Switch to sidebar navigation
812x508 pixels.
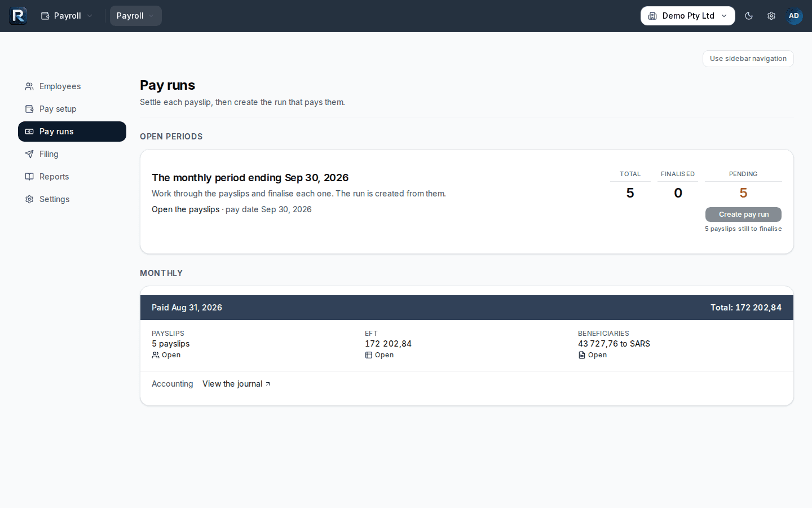pyautogui.click(x=748, y=59)
